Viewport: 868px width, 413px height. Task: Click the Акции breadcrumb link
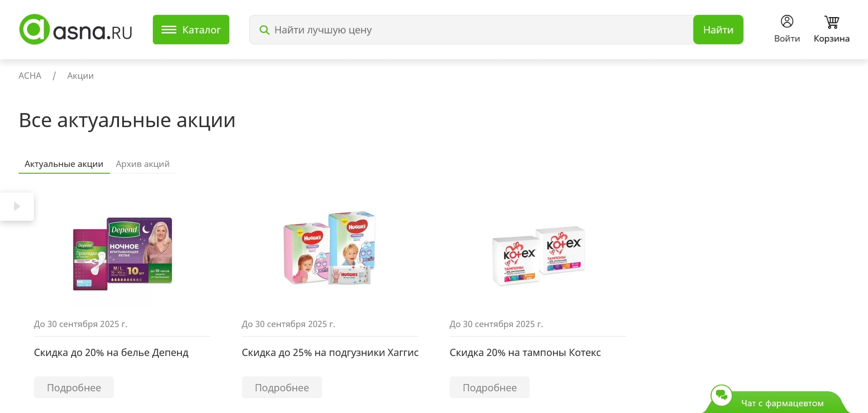point(81,76)
